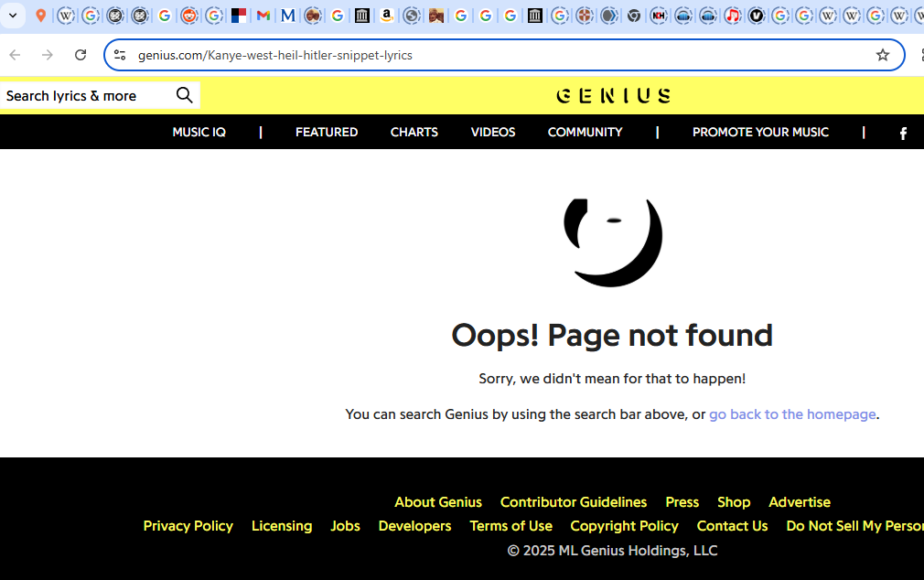924x580 pixels.
Task: Open the About Genius footer link
Action: [x=438, y=502]
